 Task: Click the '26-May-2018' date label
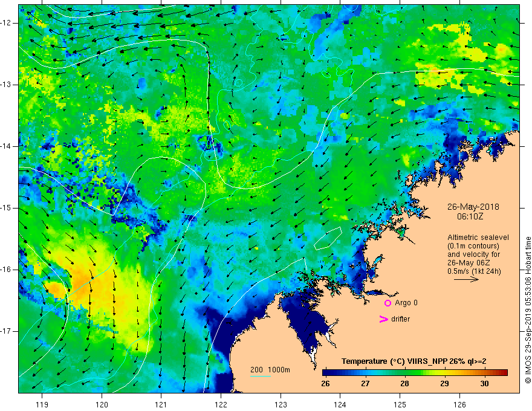click(x=473, y=207)
